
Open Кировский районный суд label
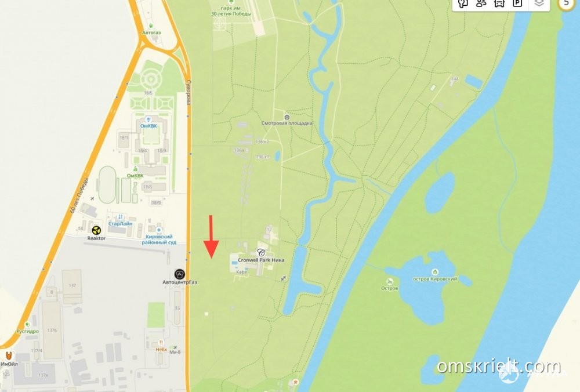[x=159, y=239]
